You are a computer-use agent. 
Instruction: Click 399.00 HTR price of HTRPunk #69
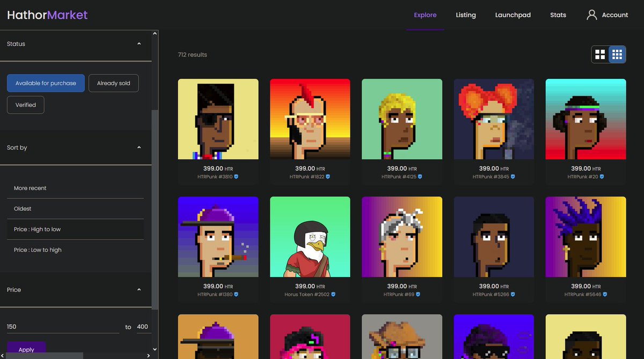pyautogui.click(x=402, y=287)
